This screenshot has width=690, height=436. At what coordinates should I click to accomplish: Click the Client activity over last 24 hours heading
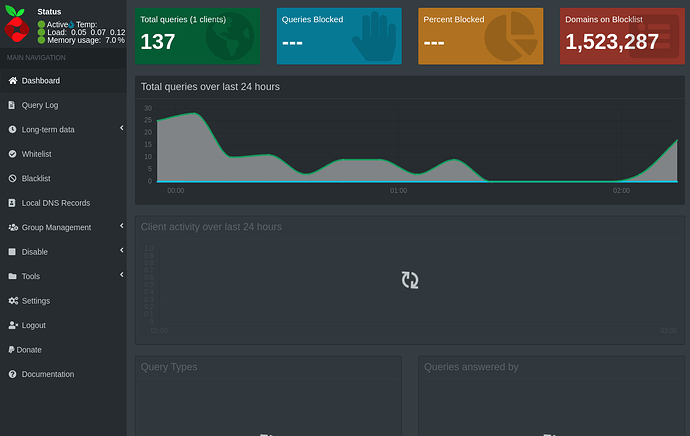[211, 227]
